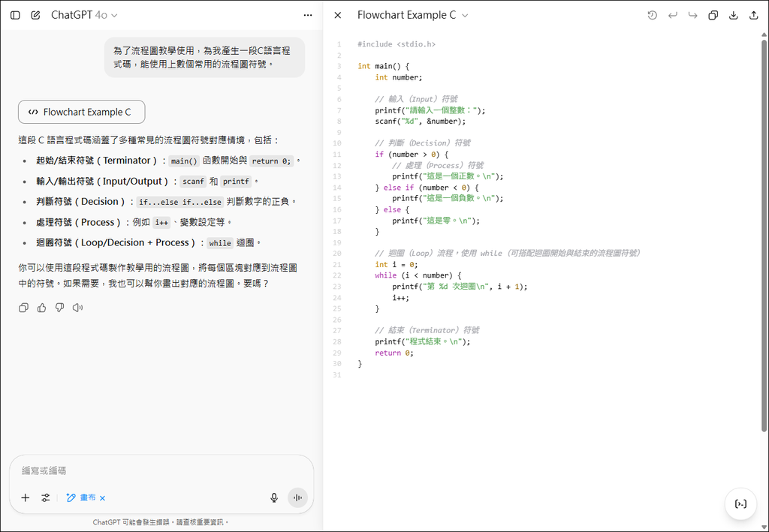Click the 'scanf("%d", &number);' line
The image size is (769, 532).
[421, 121]
